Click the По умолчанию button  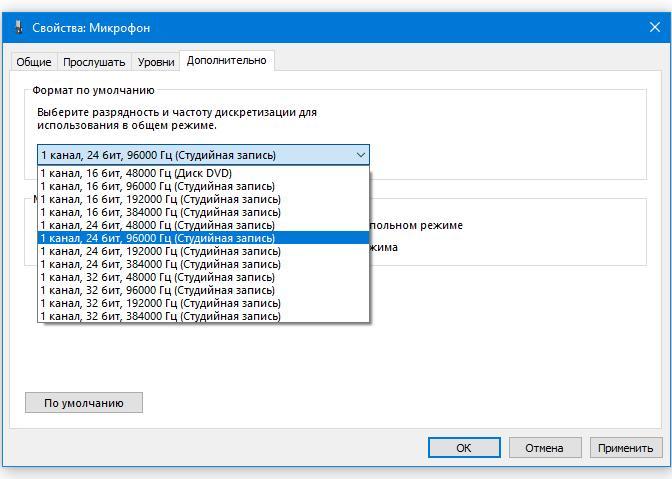tap(84, 403)
